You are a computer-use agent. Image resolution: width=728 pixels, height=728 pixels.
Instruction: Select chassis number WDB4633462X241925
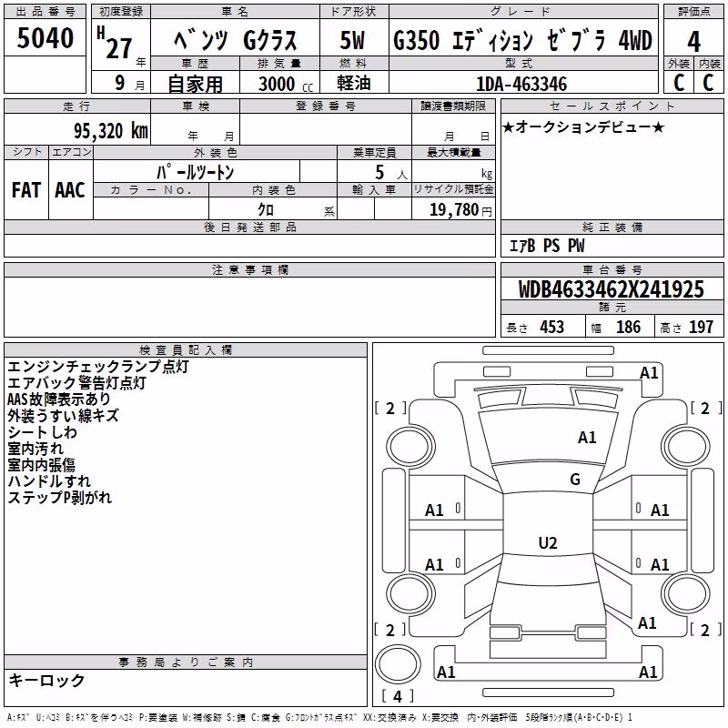point(611,289)
